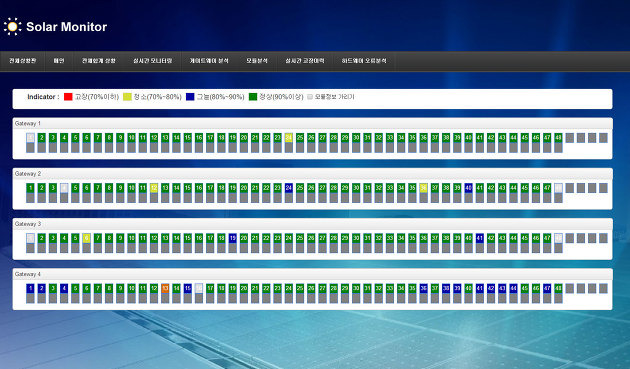Open the 모듈분석 menu item

[x=257, y=61]
